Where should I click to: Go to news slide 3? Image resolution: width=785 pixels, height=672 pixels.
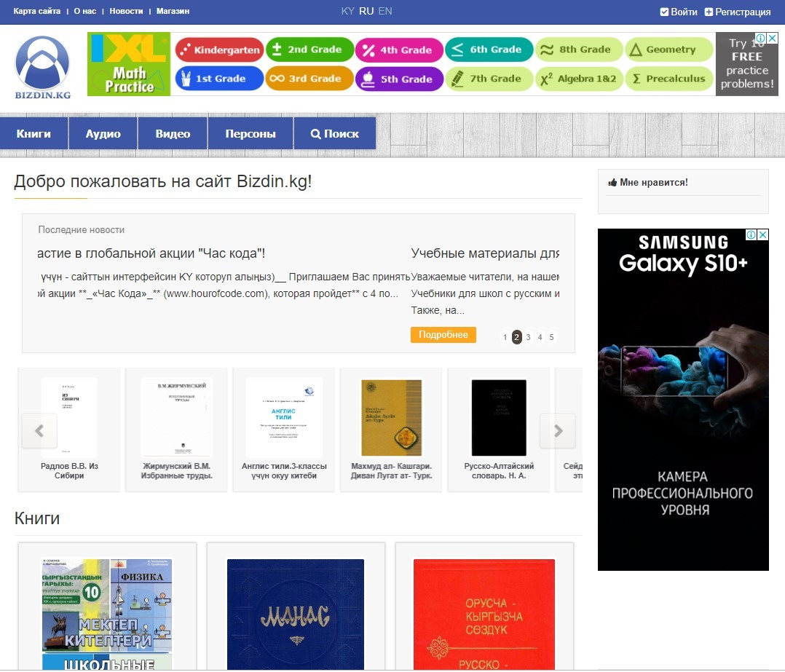click(x=529, y=337)
